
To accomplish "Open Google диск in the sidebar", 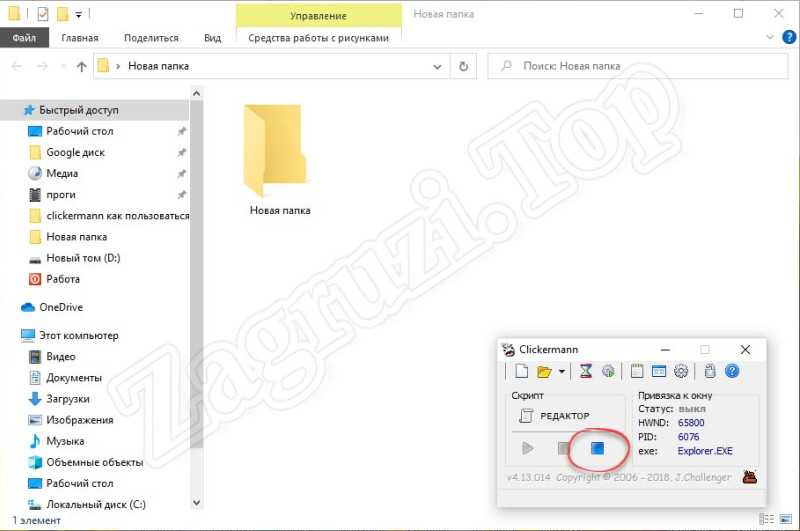I will (76, 153).
